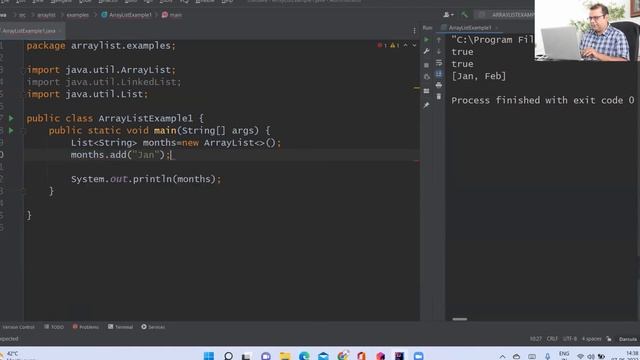
Task: Open the errors and warnings indicator
Action: coord(388,45)
